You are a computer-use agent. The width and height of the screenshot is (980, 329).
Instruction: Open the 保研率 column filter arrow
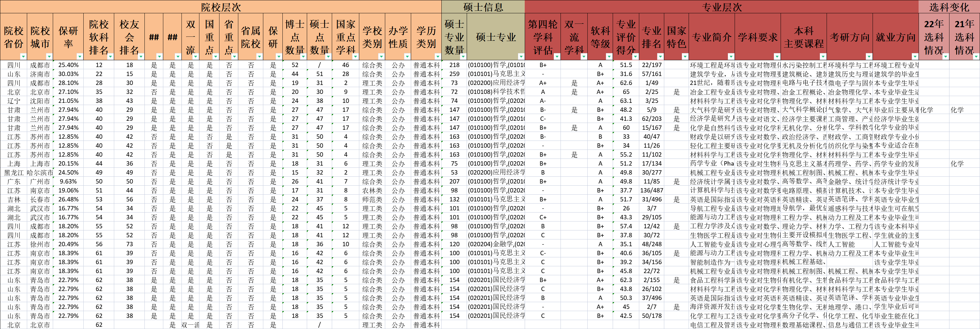80,56
